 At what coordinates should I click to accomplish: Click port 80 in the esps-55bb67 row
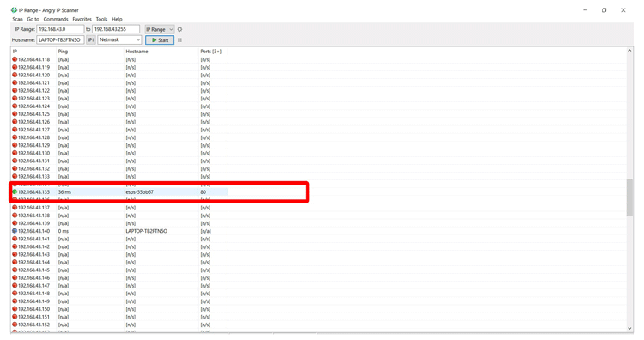coord(203,191)
